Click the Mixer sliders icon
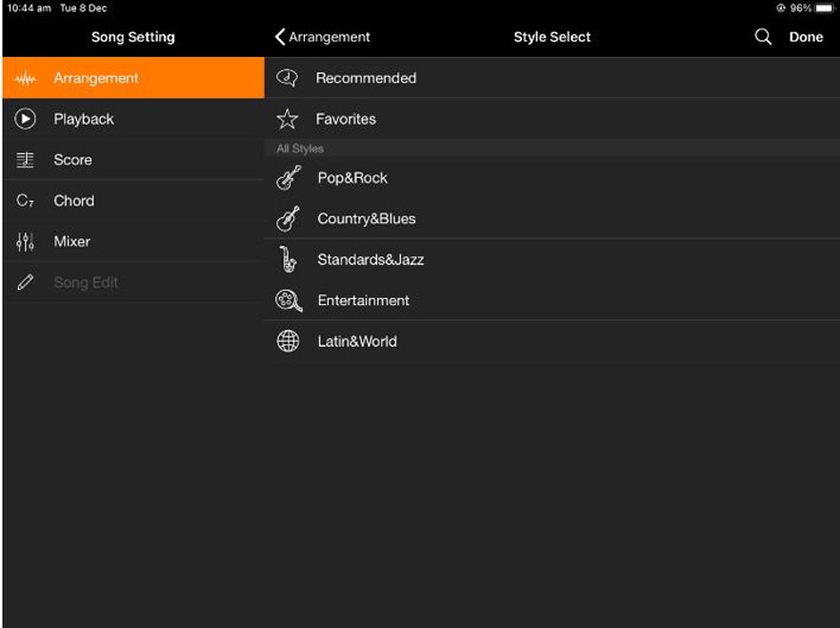The height and width of the screenshot is (628, 840). tap(26, 242)
